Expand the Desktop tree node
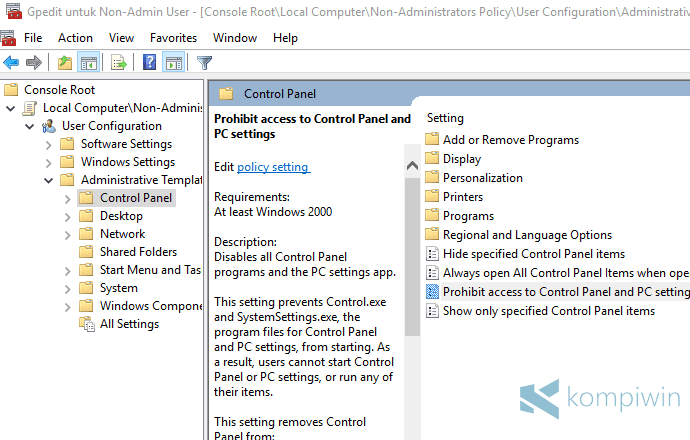Screen dimensions: 690x440 [67, 217]
